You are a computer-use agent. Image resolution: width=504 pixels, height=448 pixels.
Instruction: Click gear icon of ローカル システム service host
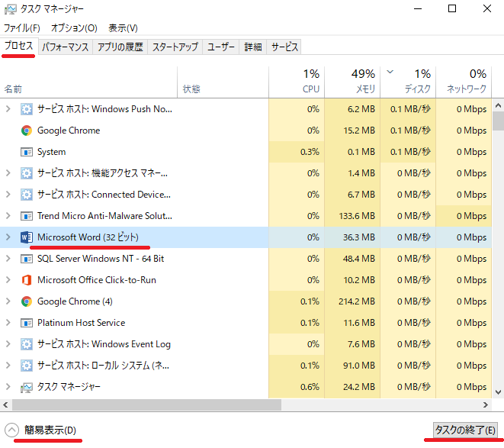point(27,366)
